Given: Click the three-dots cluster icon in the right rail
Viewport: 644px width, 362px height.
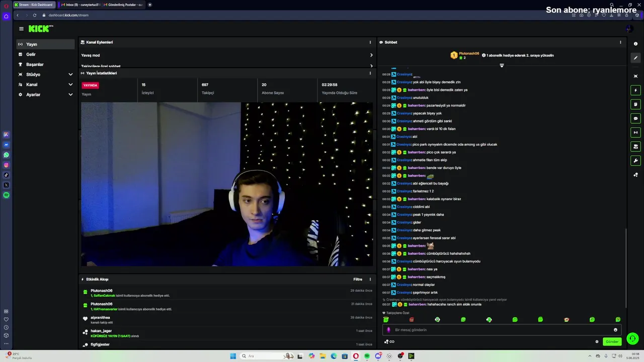Looking at the screenshot, I should pyautogui.click(x=635, y=175).
